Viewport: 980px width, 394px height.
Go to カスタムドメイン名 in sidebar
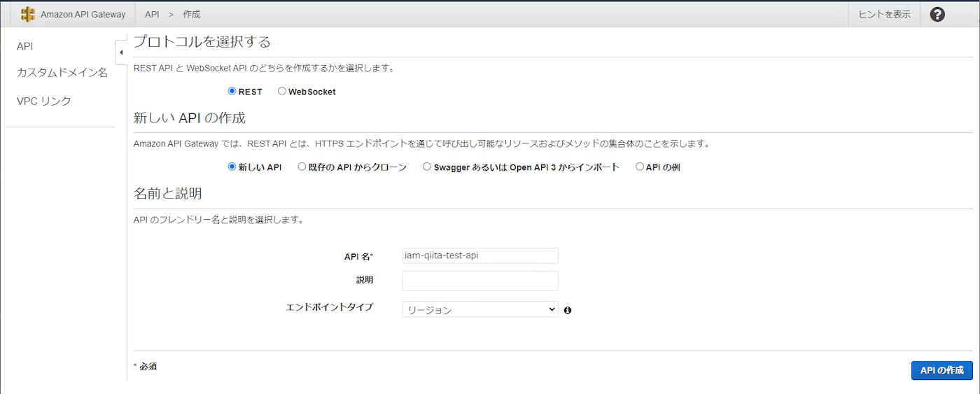coord(62,73)
